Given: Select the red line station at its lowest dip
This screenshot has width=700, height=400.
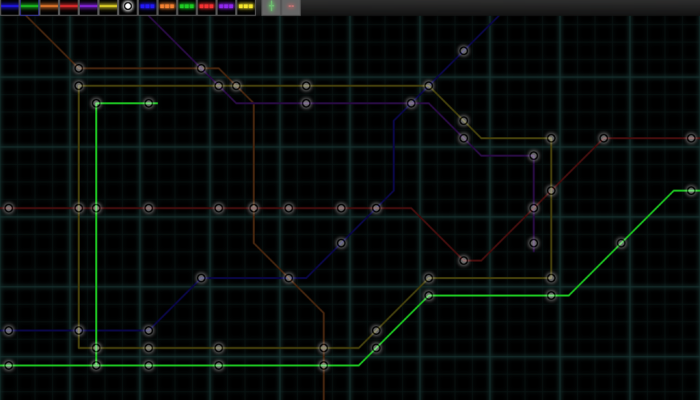Looking at the screenshot, I should (463, 261).
